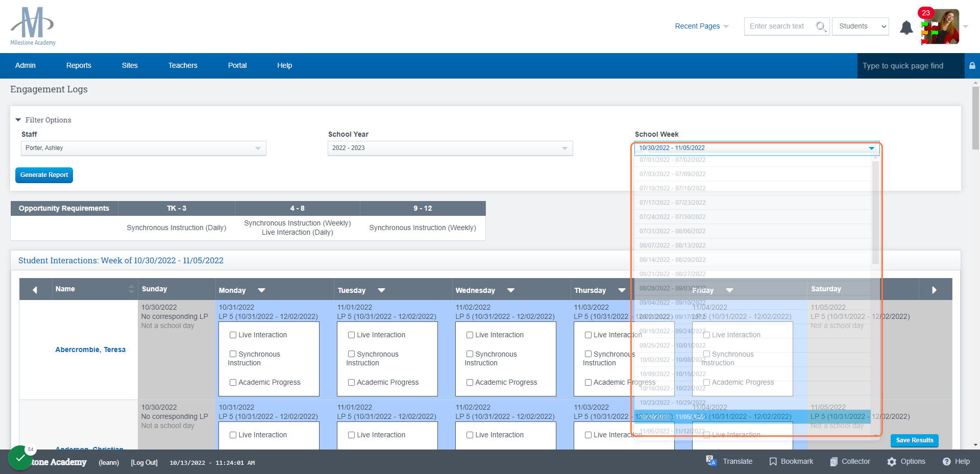The width and height of the screenshot is (980, 474).
Task: Click the Save Results button
Action: coord(915,440)
